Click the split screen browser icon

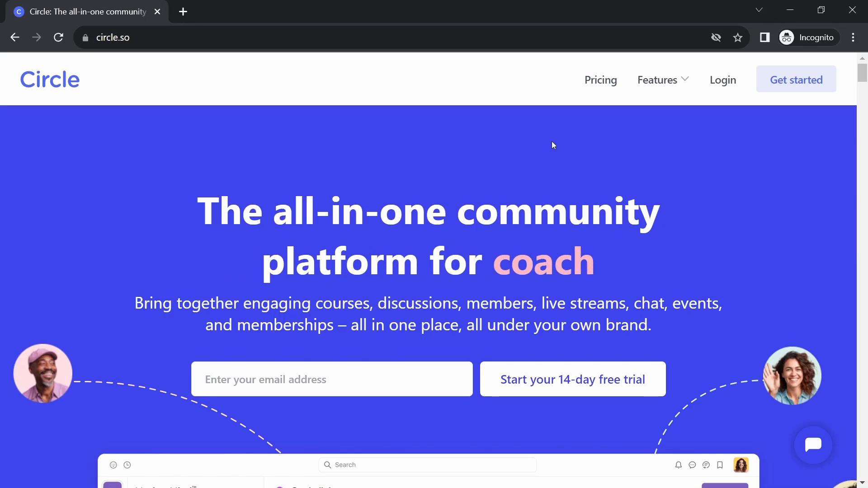(765, 37)
